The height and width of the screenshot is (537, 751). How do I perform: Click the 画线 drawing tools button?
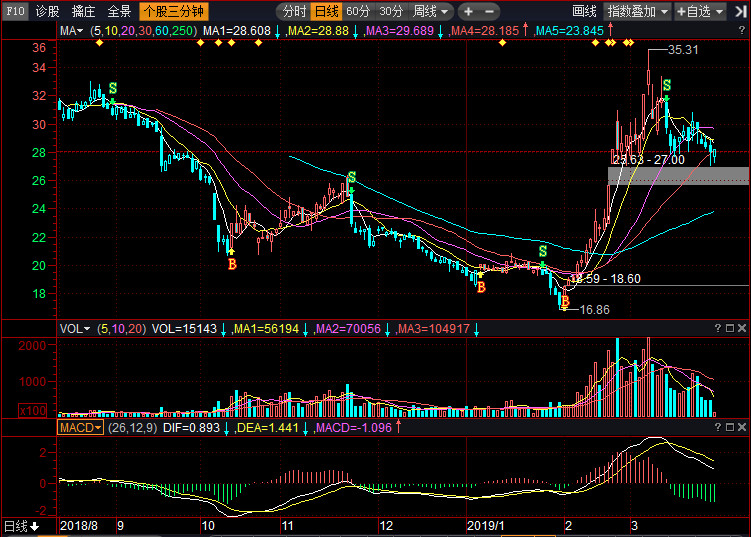point(584,11)
